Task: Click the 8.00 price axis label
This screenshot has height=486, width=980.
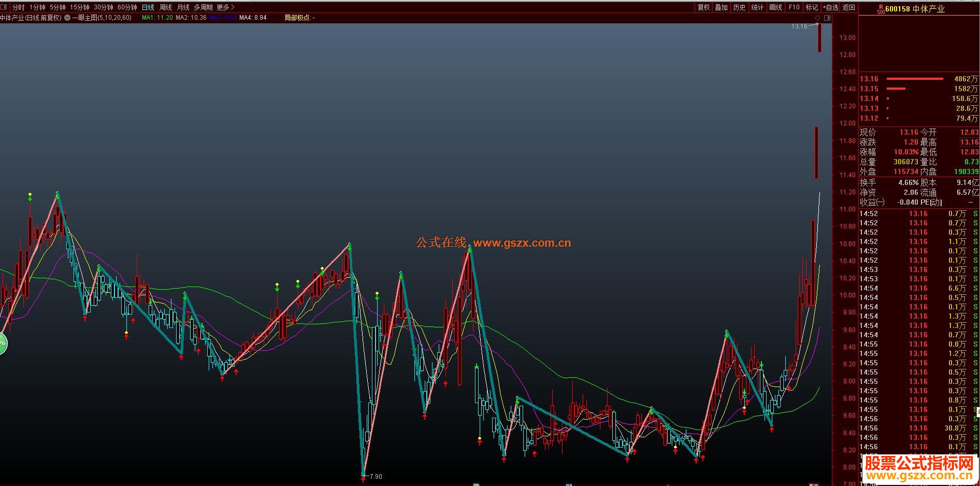Action: pyautogui.click(x=849, y=467)
